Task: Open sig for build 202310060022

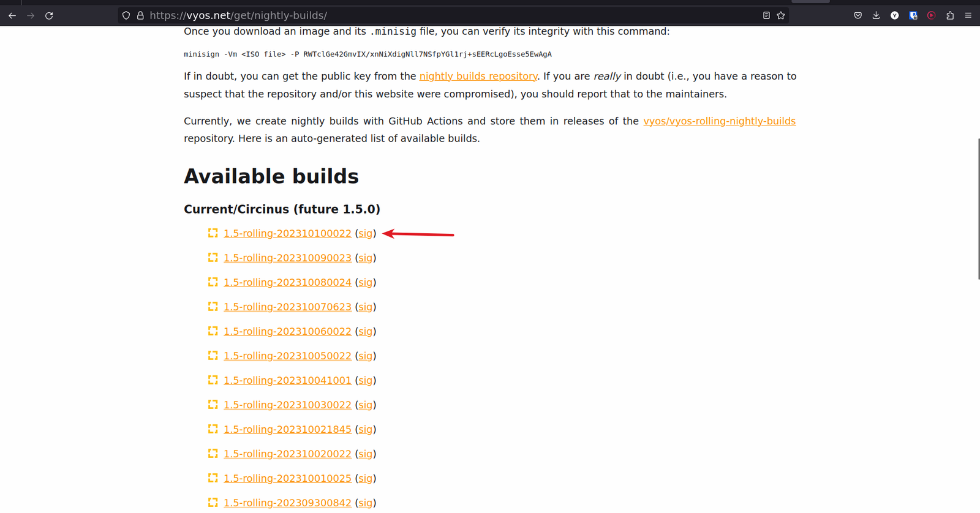Action: coord(366,331)
